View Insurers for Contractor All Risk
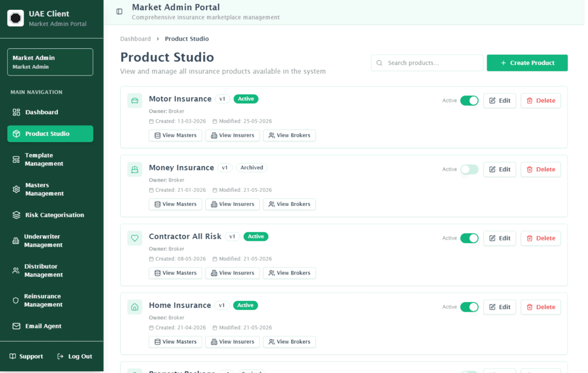The image size is (588, 373). (233, 273)
